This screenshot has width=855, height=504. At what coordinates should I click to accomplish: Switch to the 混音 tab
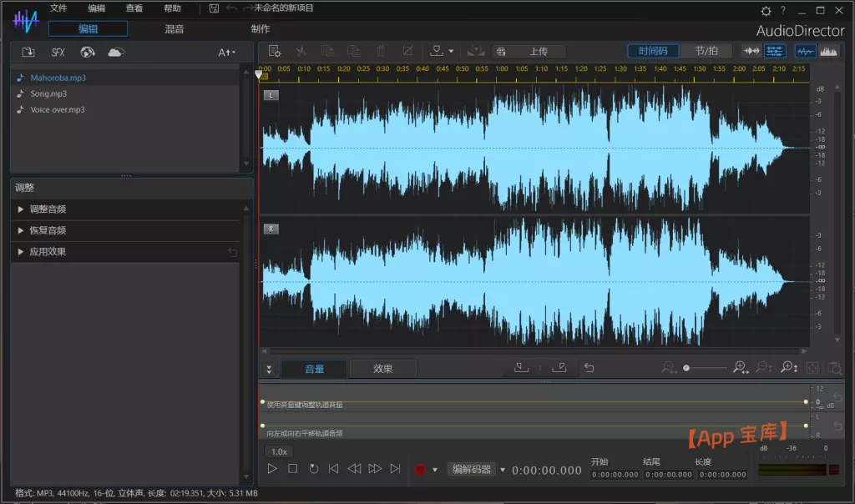[175, 28]
